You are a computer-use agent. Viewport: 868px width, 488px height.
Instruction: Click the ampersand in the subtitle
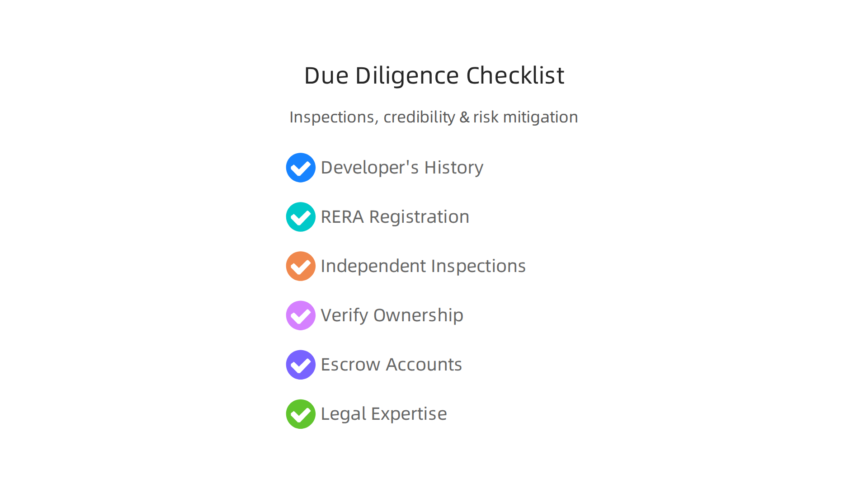464,117
